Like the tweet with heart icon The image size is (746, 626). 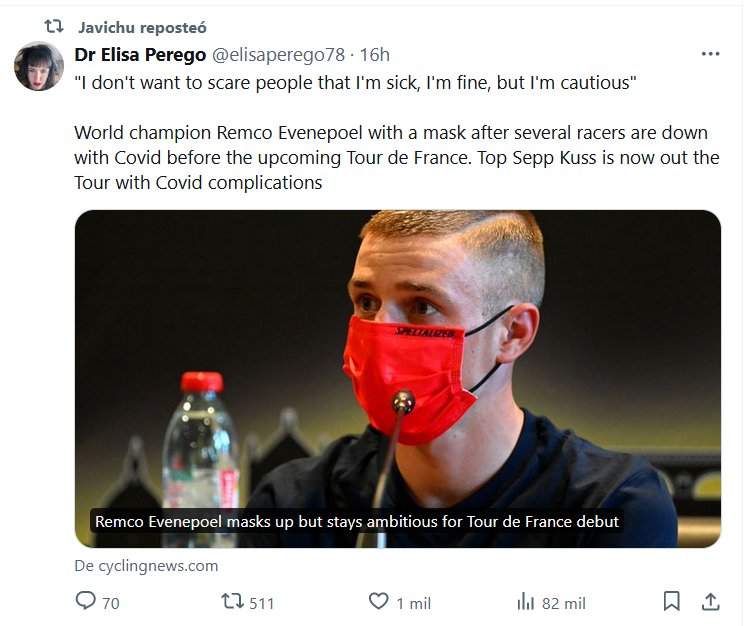[x=378, y=602]
